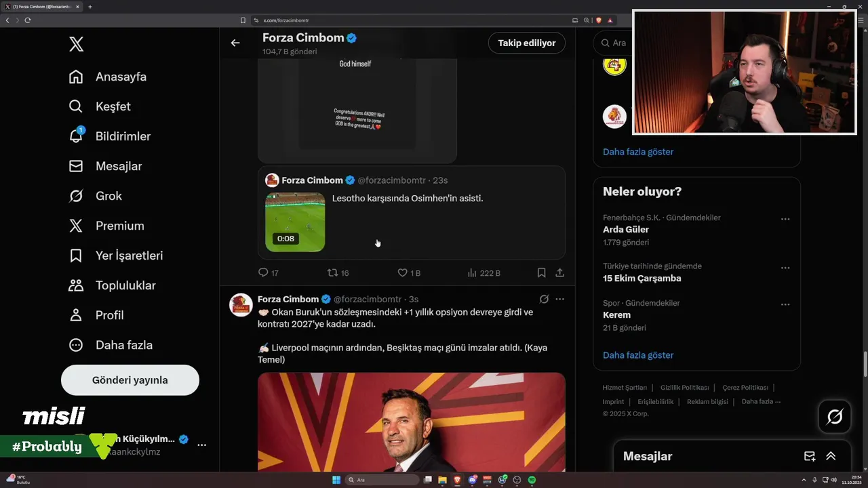
Task: Click @forzacimbomtr handle in quoted post
Action: click(x=391, y=180)
